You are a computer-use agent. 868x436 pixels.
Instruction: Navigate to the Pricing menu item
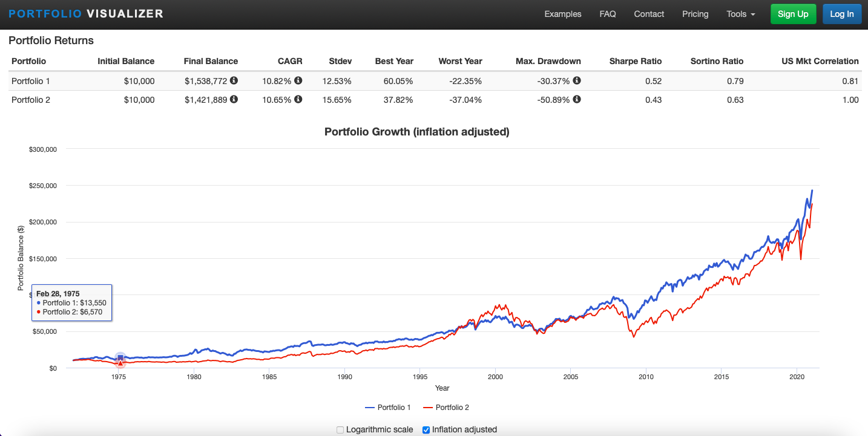[695, 14]
